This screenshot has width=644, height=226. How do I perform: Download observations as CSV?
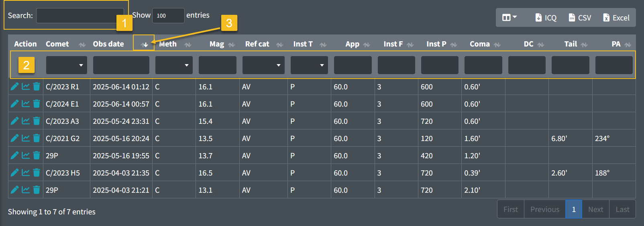pyautogui.click(x=580, y=18)
